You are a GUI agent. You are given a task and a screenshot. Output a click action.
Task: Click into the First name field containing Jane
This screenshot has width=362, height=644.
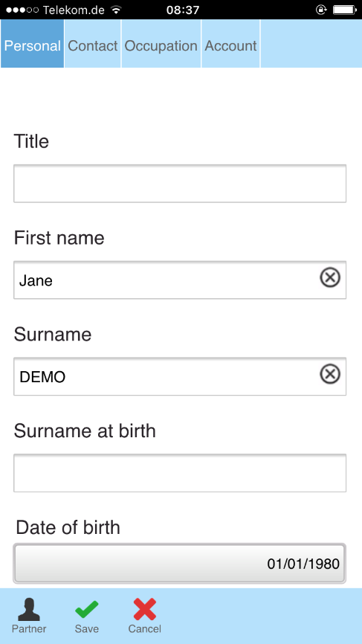pyautogui.click(x=180, y=280)
